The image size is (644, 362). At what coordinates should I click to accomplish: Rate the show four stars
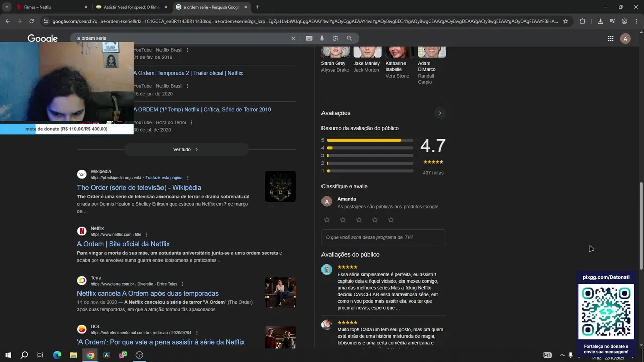coord(375,220)
